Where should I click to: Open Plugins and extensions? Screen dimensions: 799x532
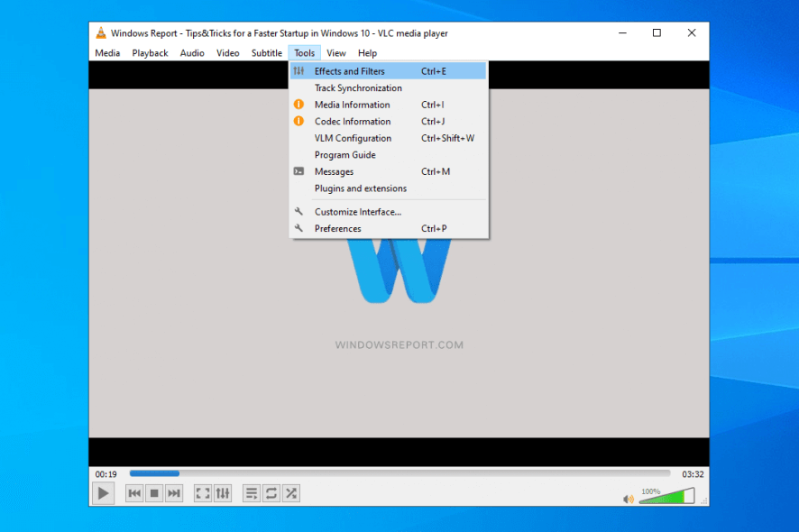389,188
